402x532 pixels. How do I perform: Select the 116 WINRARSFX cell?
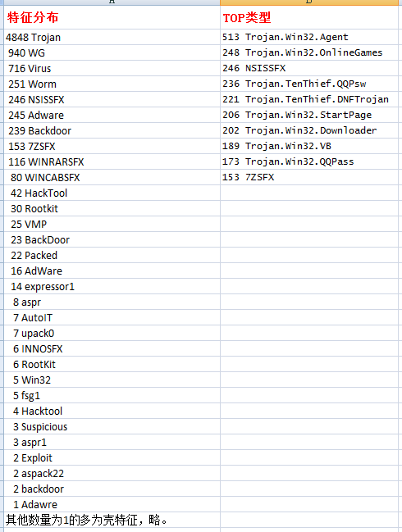[112, 161]
